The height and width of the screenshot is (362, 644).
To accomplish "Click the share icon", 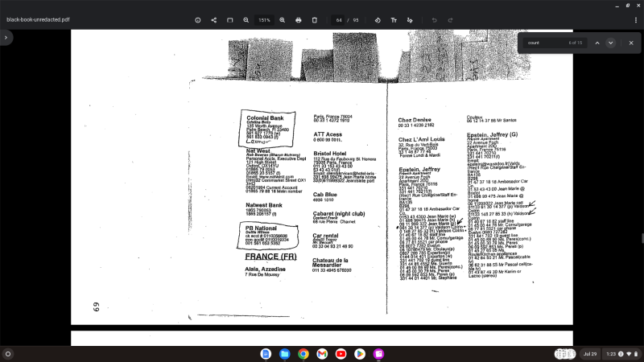I will (x=213, y=20).
